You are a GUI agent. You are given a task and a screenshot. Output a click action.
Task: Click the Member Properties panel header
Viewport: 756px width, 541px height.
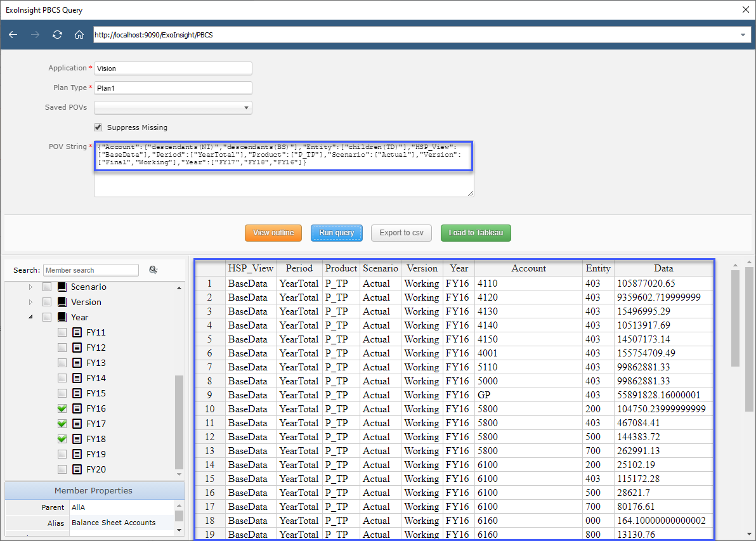pyautogui.click(x=94, y=490)
